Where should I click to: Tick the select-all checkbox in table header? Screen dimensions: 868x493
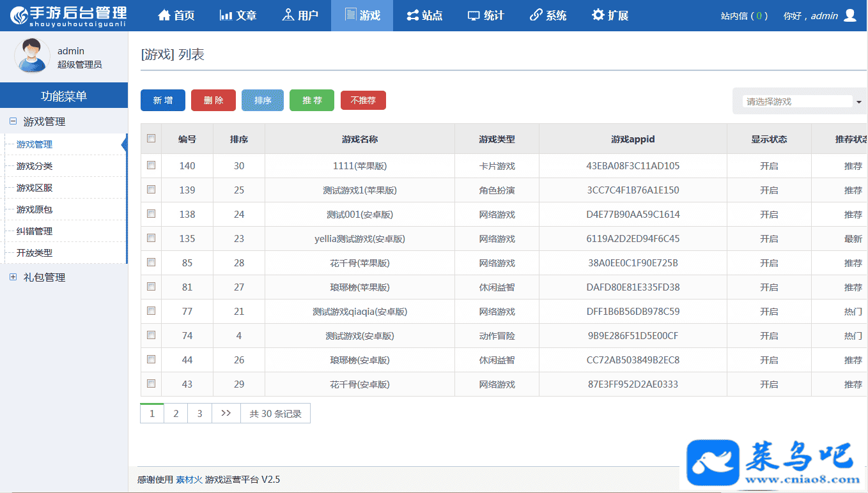point(151,139)
